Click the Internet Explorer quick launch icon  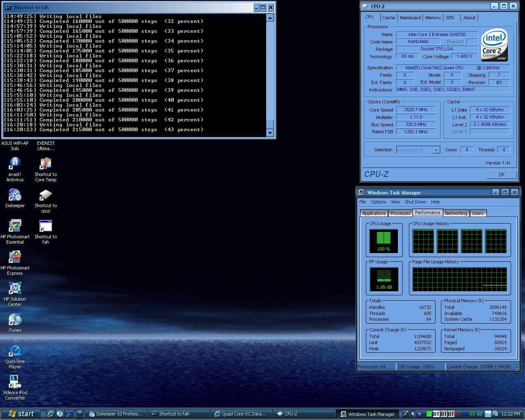(50, 414)
